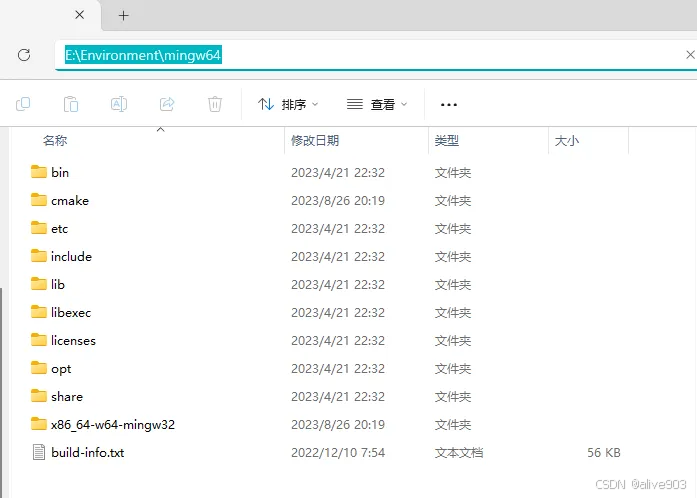Click the Rename toolbar icon
The height and width of the screenshot is (498, 697).
[119, 104]
